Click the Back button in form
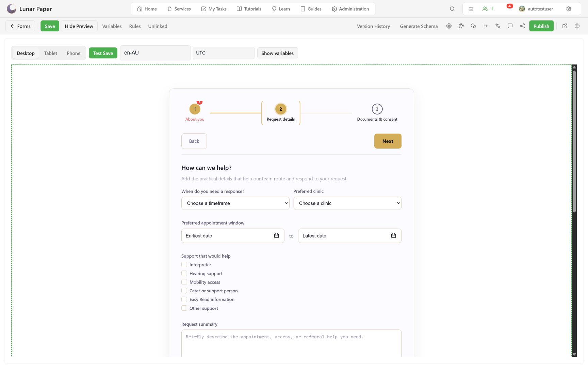Screen dimensions: 588x368 (x=194, y=141)
